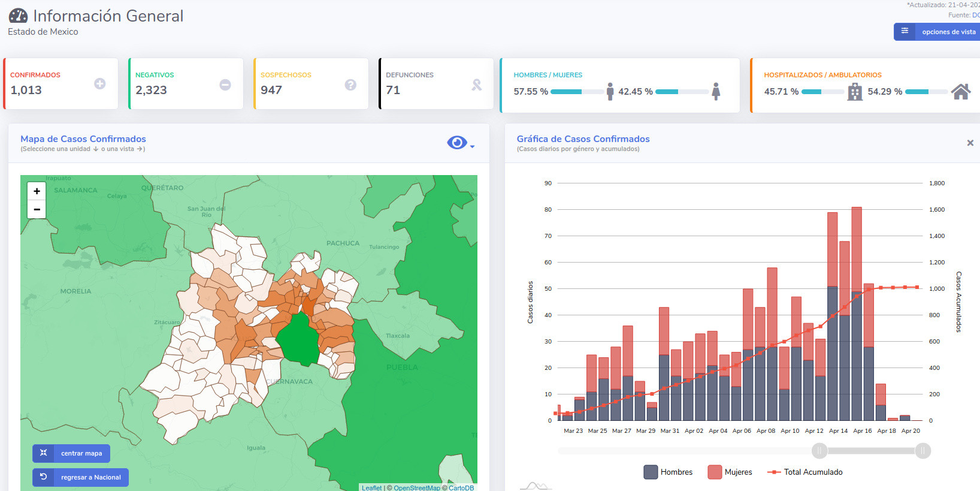
Task: Click the 54.29 % ambulatorios value
Action: (885, 92)
